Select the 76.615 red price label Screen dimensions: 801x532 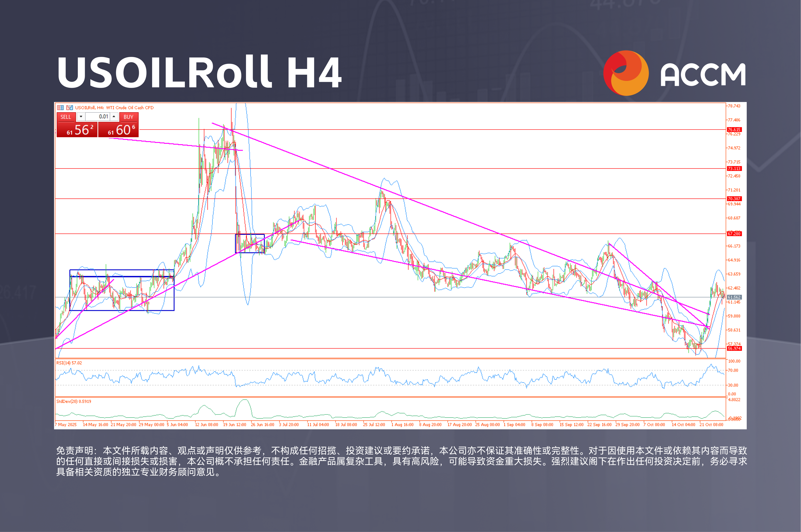(x=734, y=130)
